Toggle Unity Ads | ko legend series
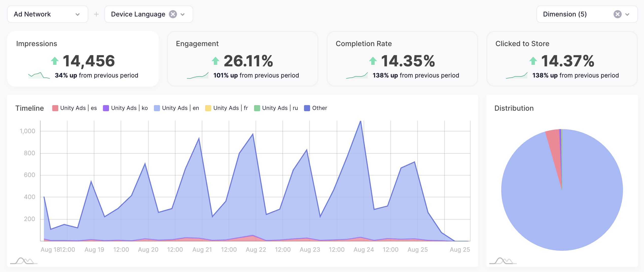The height and width of the screenshot is (272, 644). click(126, 108)
